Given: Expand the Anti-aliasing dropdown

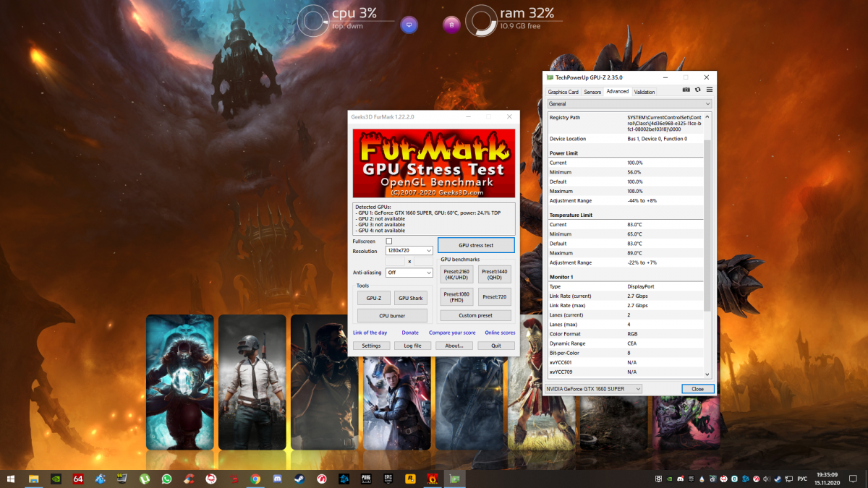Looking at the screenshot, I should [409, 273].
